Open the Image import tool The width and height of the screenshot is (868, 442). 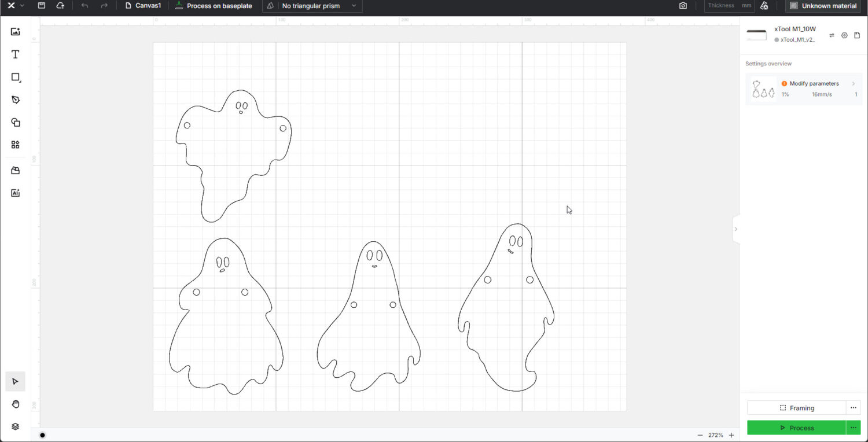(15, 31)
